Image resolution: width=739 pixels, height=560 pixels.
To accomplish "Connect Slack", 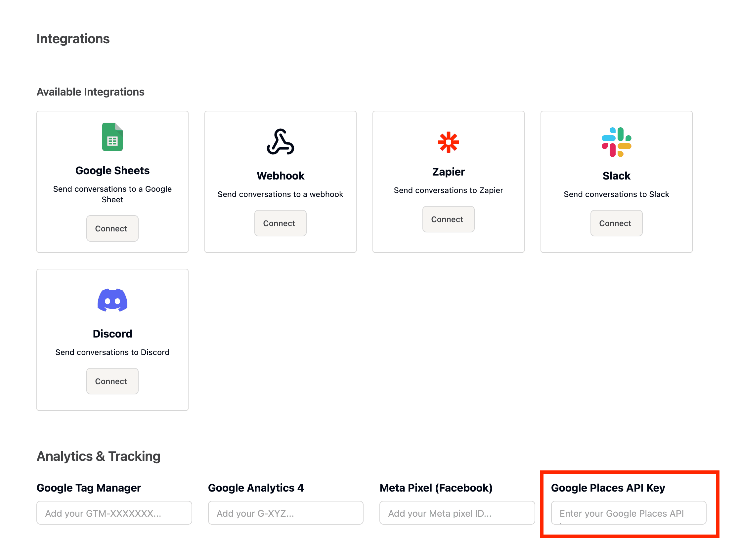I will click(616, 223).
